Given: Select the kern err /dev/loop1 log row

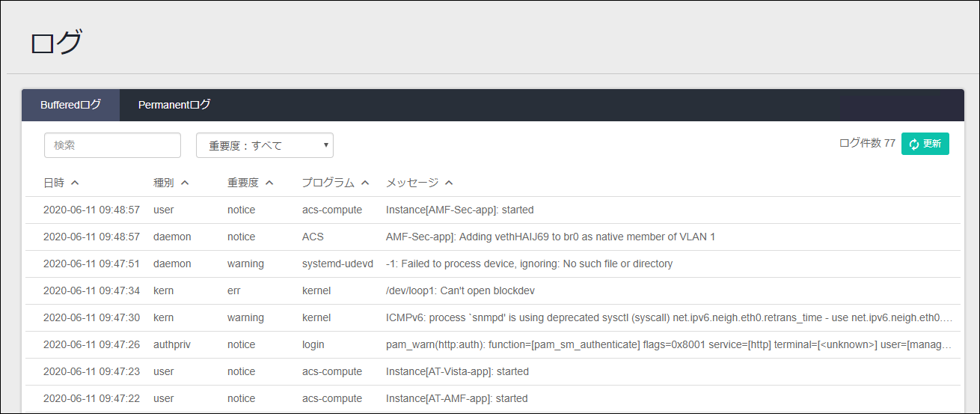Looking at the screenshot, I should tap(492, 290).
